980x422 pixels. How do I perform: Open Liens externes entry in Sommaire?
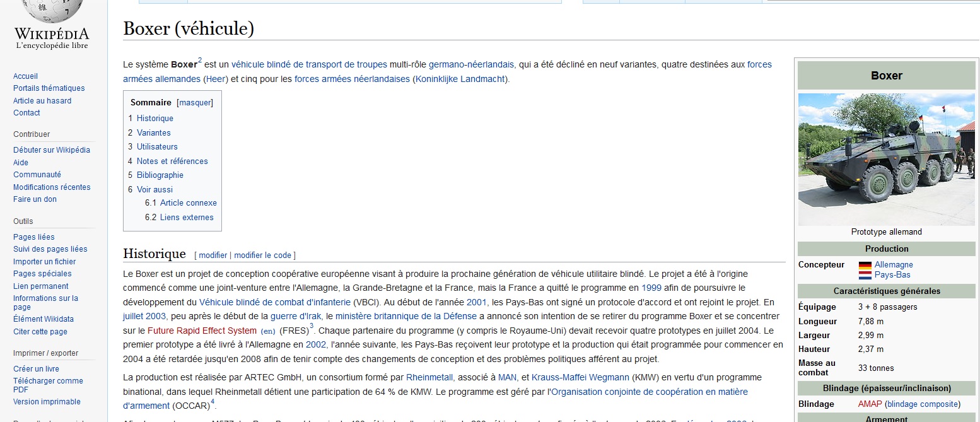(187, 217)
